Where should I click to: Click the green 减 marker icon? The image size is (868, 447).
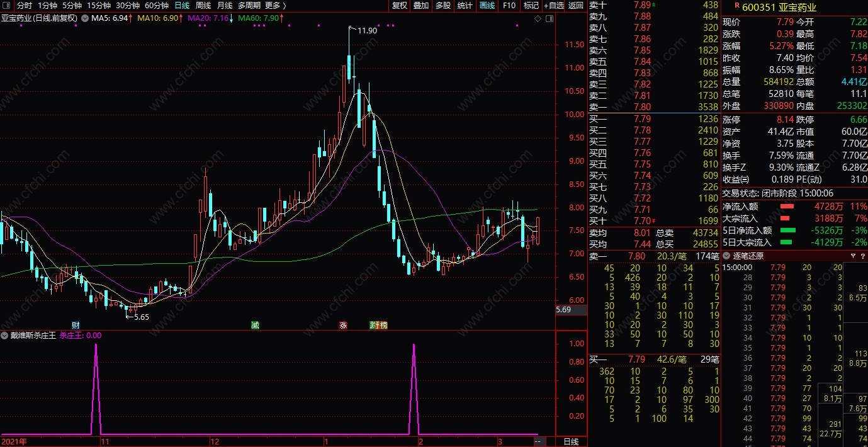[255, 325]
